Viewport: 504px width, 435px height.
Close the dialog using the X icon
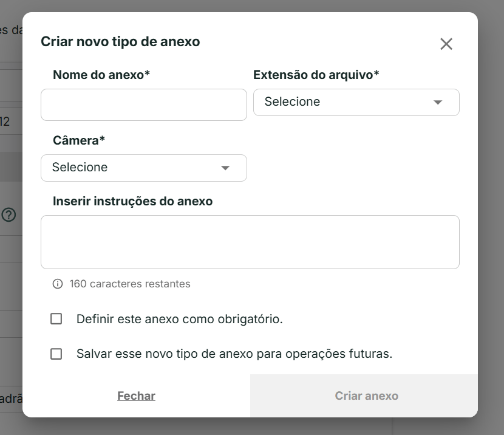tap(446, 44)
